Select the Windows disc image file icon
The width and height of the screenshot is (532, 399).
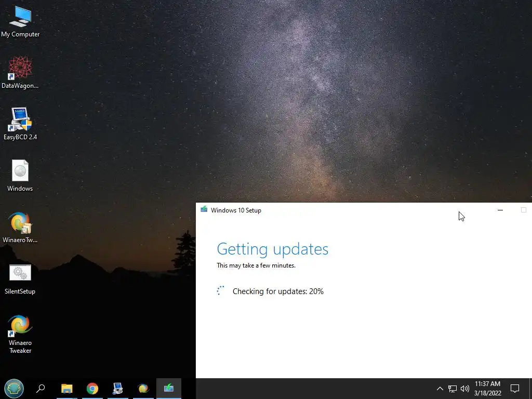(20, 176)
